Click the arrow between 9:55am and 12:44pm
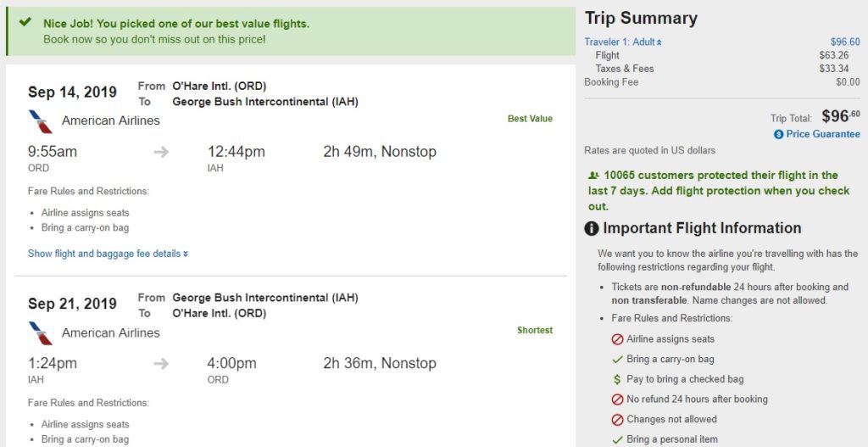Image resolution: width=868 pixels, height=447 pixels. pyautogui.click(x=161, y=152)
